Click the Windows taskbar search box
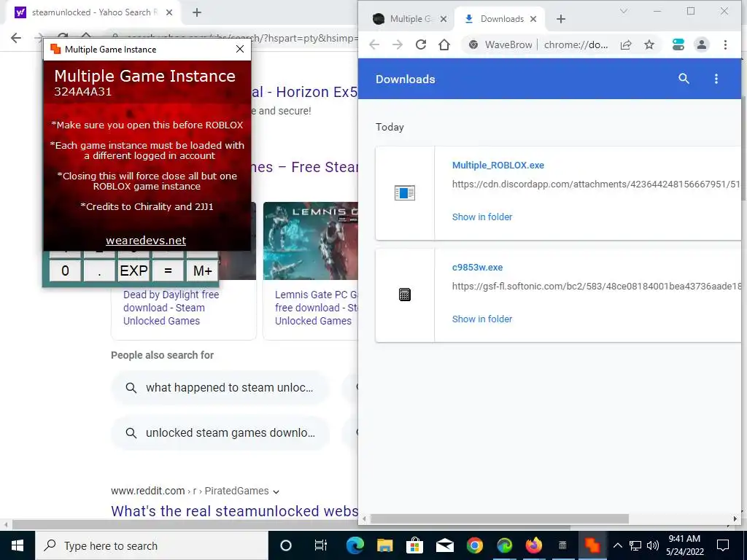 (x=152, y=545)
